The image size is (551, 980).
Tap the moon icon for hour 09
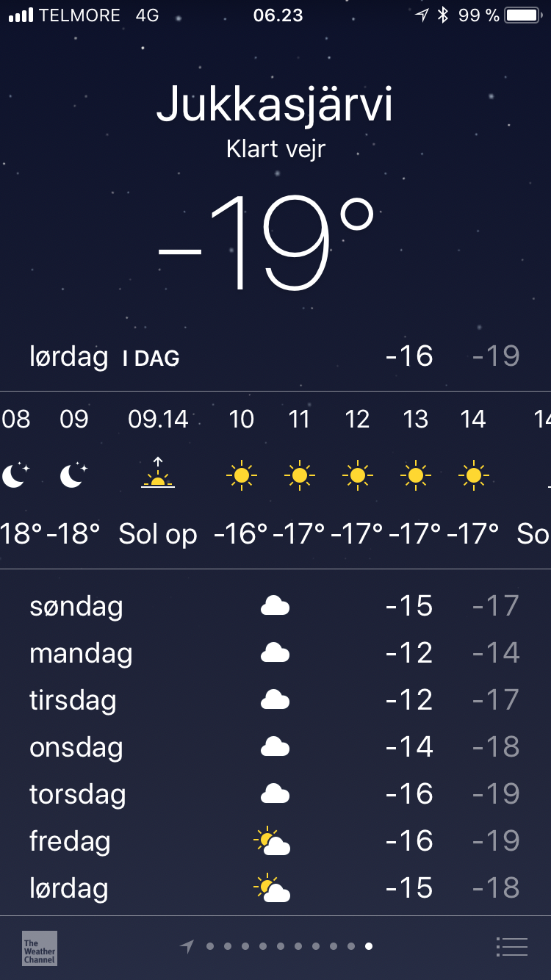pyautogui.click(x=73, y=475)
